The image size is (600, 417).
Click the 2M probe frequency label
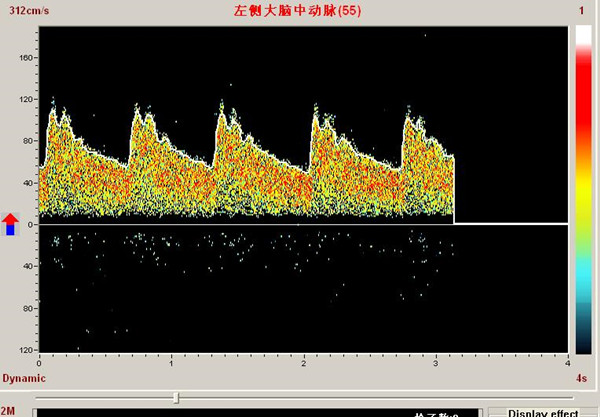[x=8, y=411]
